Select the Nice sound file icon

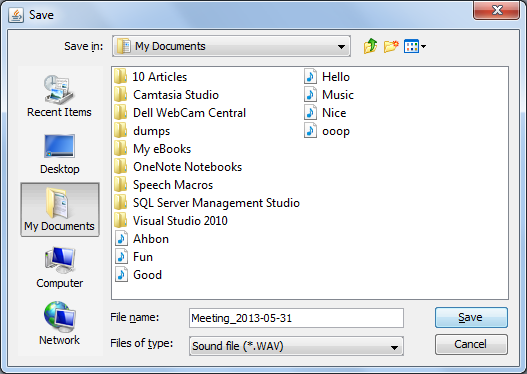click(310, 113)
